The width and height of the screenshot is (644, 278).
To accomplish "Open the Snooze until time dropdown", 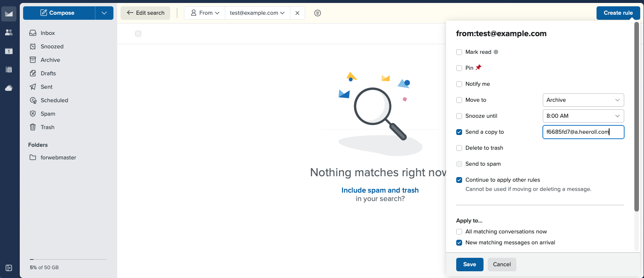I will (x=583, y=116).
